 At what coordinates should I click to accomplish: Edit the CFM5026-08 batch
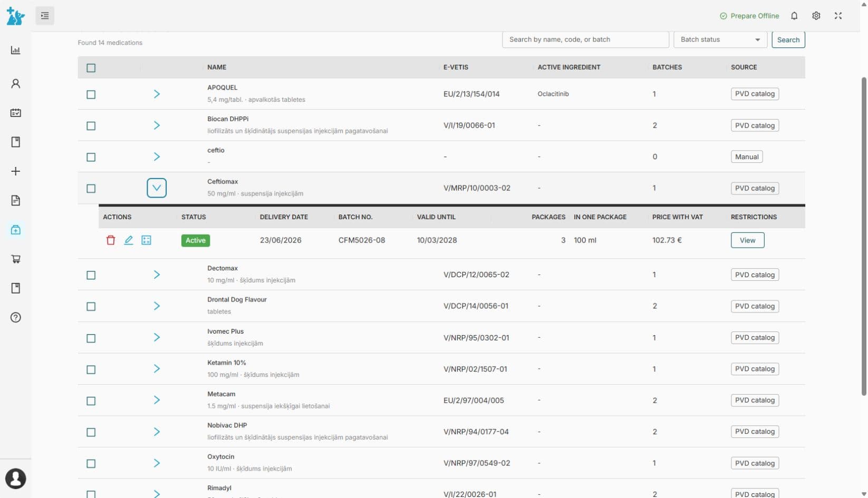[x=129, y=240]
